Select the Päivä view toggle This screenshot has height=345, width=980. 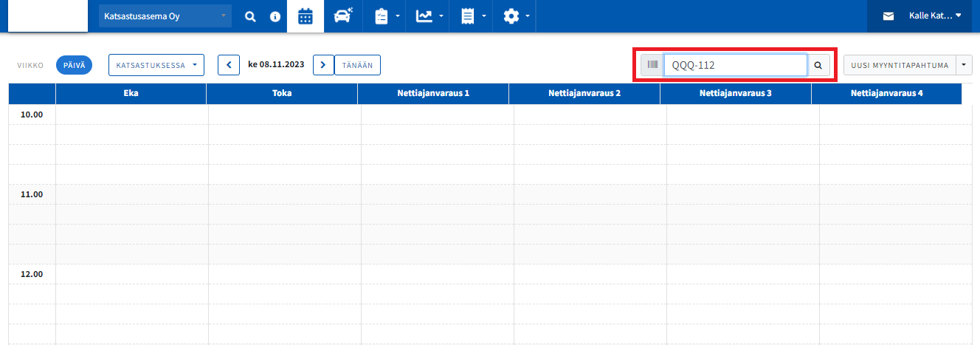click(74, 65)
